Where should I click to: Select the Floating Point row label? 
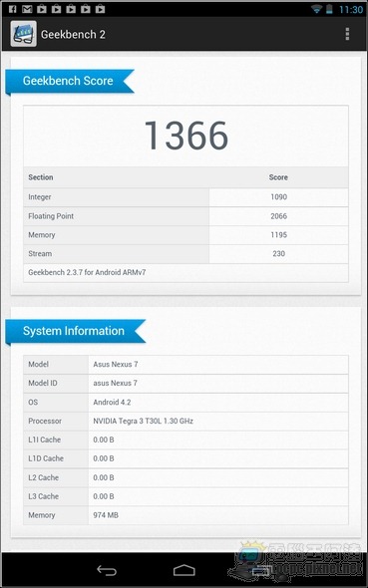[51, 216]
